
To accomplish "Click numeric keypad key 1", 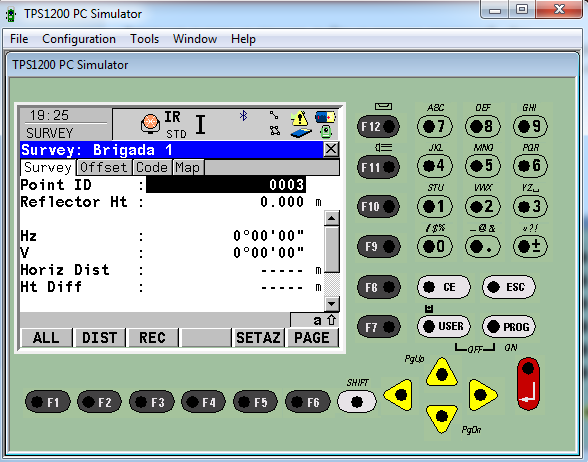I will [x=435, y=206].
